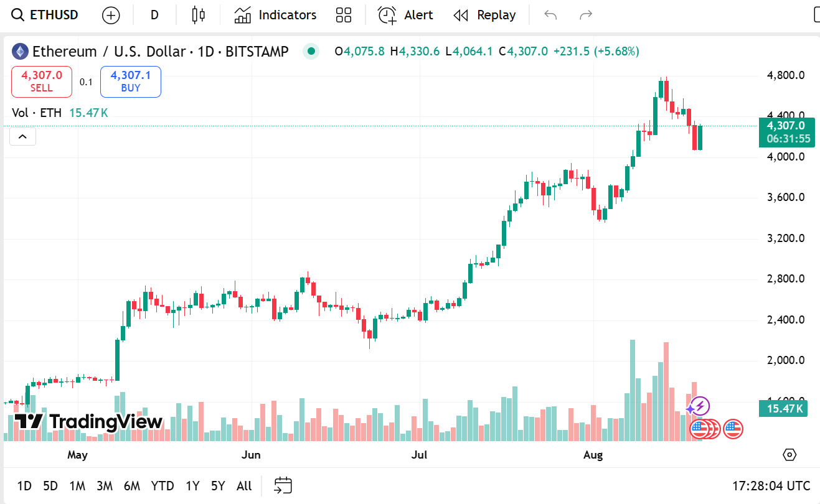Screen dimensions: 820x504
Task: Click the red SELL 4,307.0 button
Action: (x=42, y=82)
